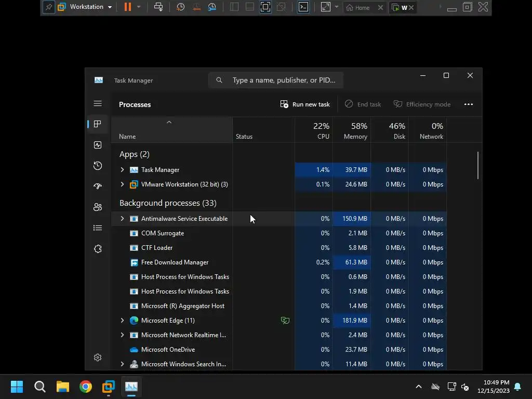The height and width of the screenshot is (399, 532).
Task: Revert virtual machine to snapshot icon
Action: tap(196, 7)
